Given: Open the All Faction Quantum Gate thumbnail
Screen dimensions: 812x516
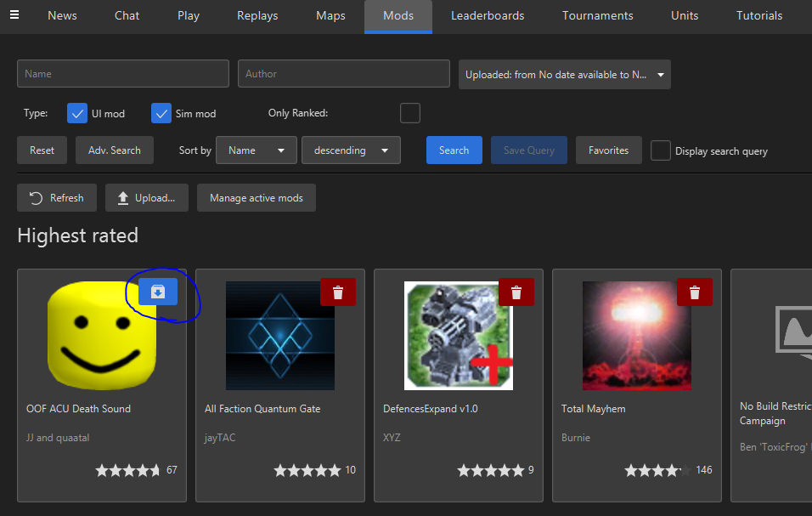Looking at the screenshot, I should click(280, 336).
